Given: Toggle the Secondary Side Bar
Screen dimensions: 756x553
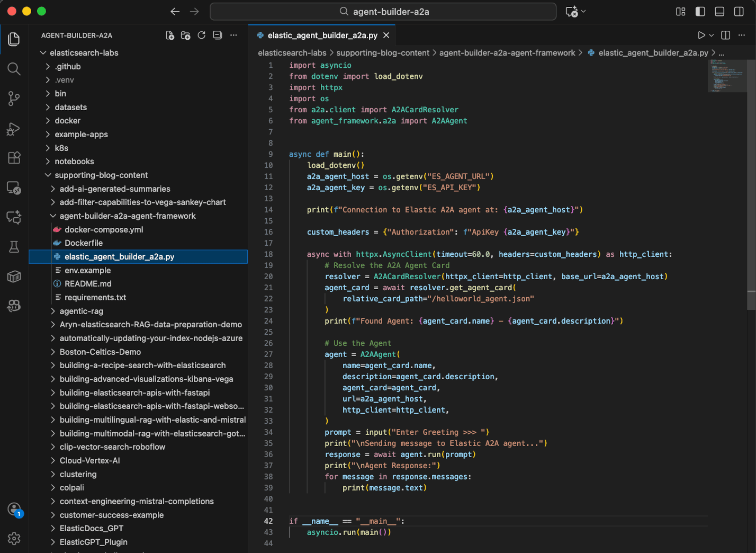Looking at the screenshot, I should click(740, 11).
